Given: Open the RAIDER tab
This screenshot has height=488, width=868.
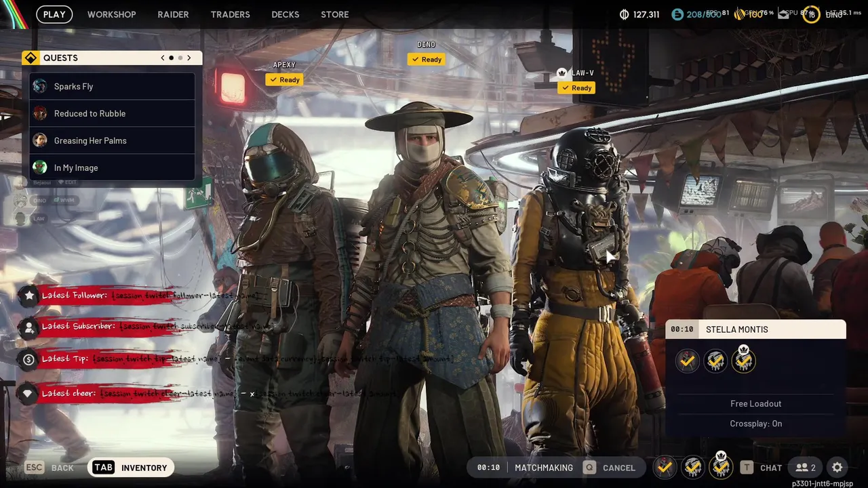Looking at the screenshot, I should 173,14.
